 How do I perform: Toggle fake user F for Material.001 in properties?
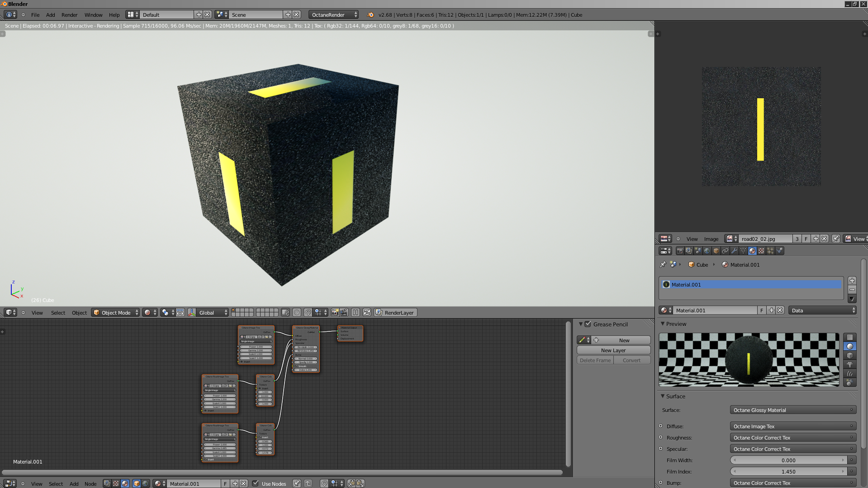point(762,310)
